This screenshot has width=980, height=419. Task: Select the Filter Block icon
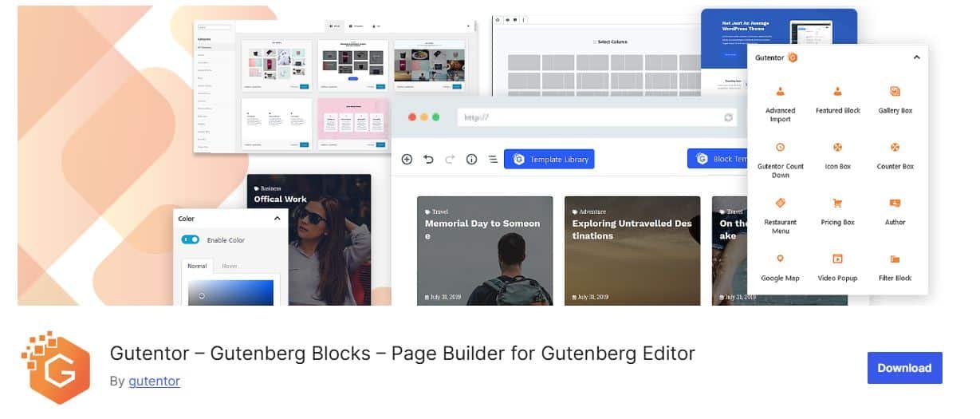click(x=895, y=259)
